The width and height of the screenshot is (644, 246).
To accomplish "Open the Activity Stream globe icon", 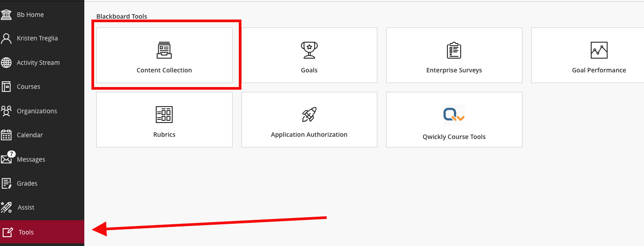I will coord(6,63).
